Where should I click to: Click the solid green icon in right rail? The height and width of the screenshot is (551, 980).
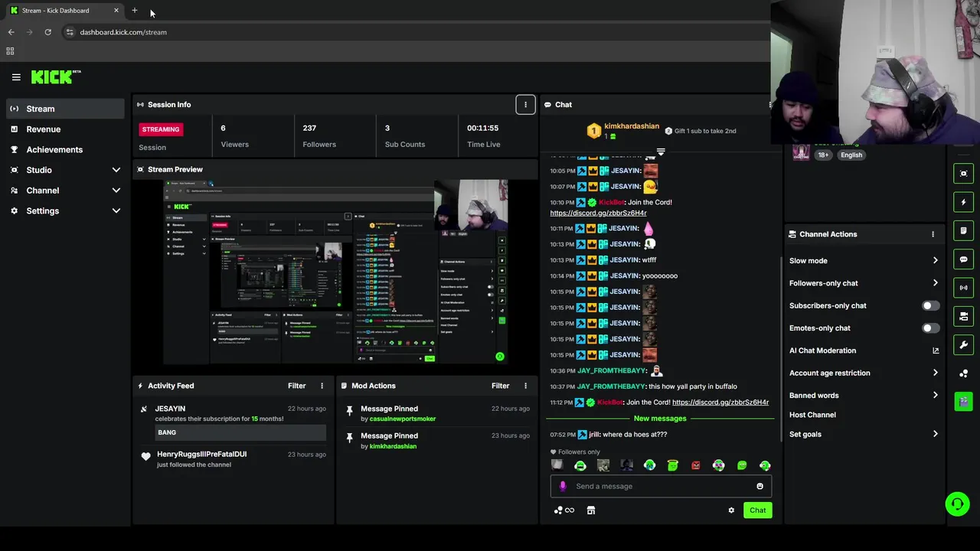(963, 401)
